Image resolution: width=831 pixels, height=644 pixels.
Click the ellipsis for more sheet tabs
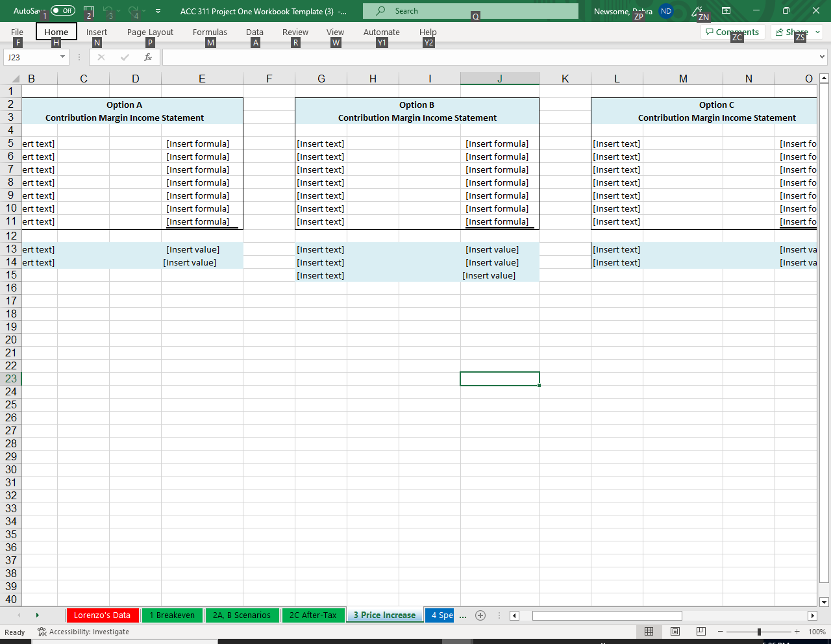(x=463, y=615)
